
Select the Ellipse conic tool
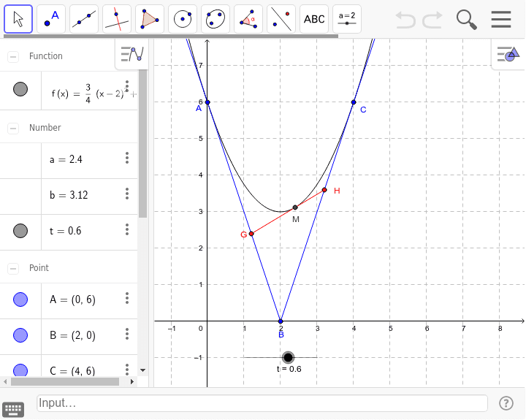(x=216, y=19)
